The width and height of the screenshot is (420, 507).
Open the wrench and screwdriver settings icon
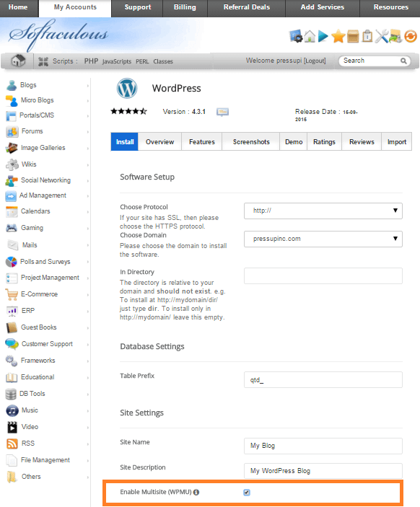(x=382, y=36)
